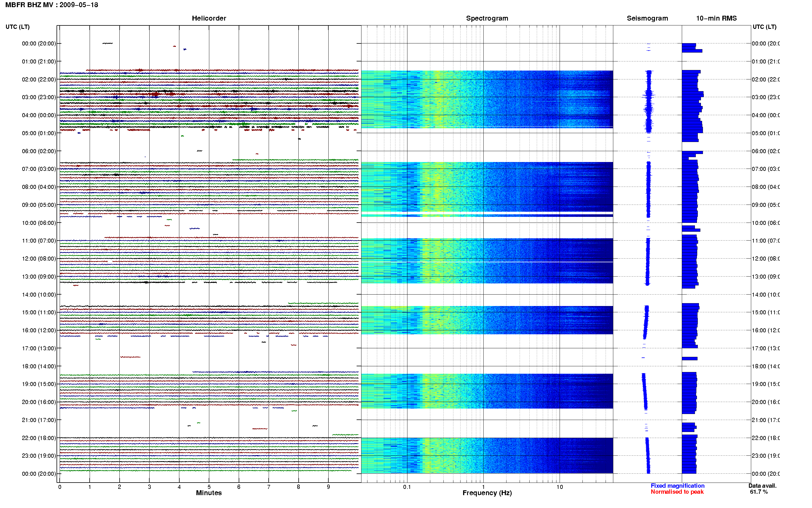Click left axis label "23:00 (19:00)"
812x508 pixels.
(39, 456)
